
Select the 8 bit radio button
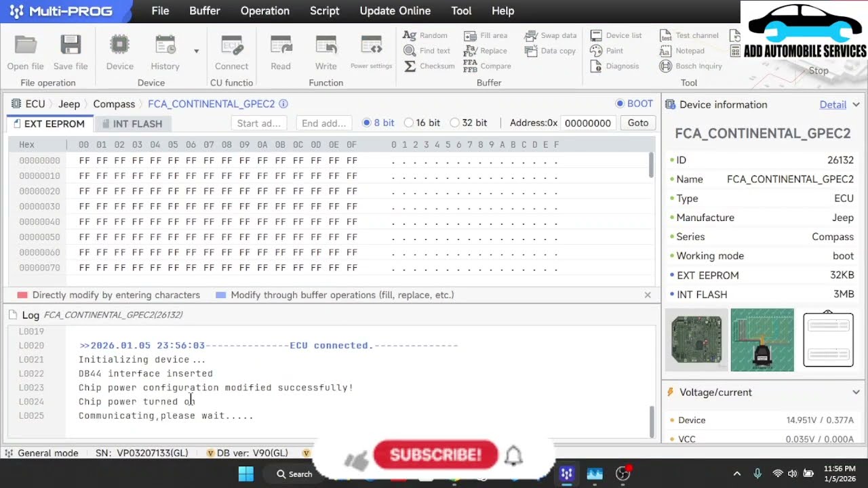point(367,123)
